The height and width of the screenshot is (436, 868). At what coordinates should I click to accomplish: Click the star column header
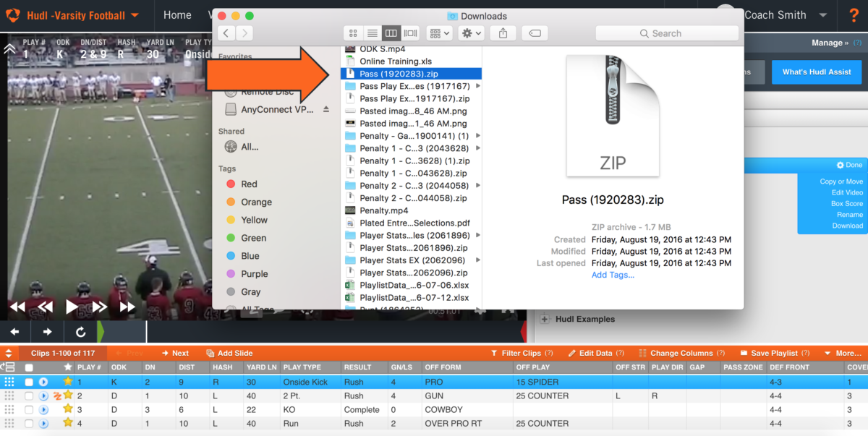(x=68, y=367)
